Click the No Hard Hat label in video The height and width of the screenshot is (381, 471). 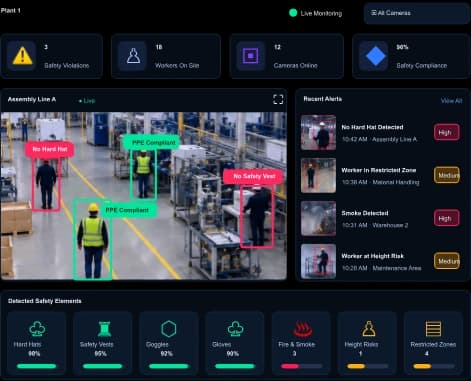[50, 149]
